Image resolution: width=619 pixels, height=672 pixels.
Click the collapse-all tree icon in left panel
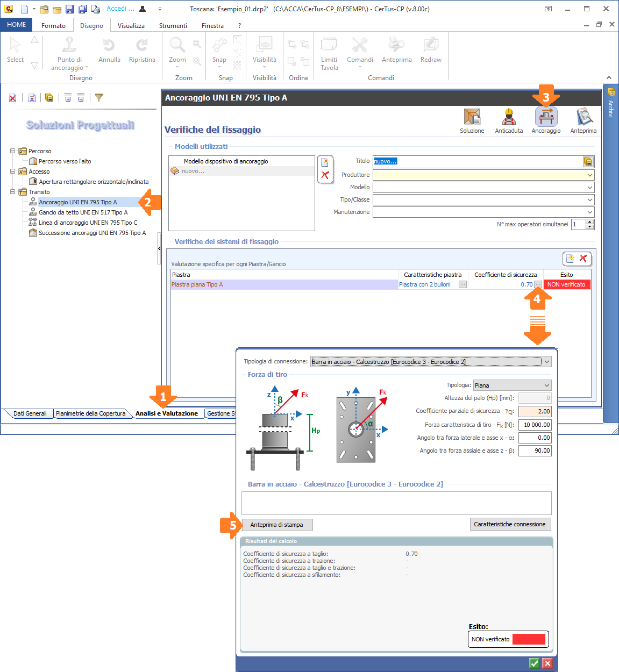coord(81,98)
